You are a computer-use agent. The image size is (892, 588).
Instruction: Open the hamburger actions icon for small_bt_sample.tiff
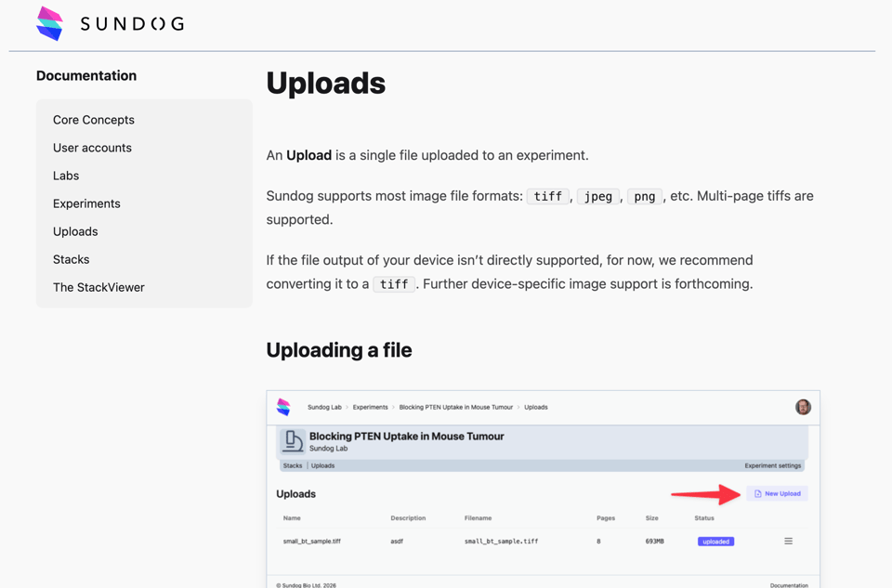[x=788, y=541]
